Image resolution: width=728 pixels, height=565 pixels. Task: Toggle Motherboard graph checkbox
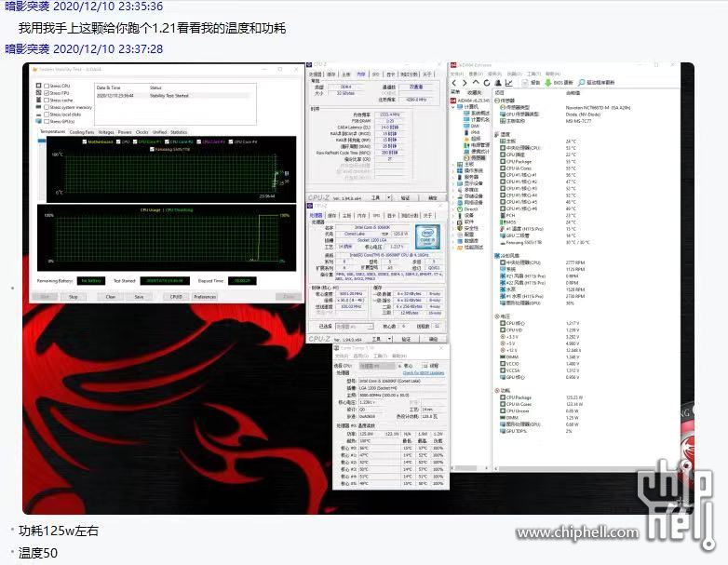click(84, 141)
